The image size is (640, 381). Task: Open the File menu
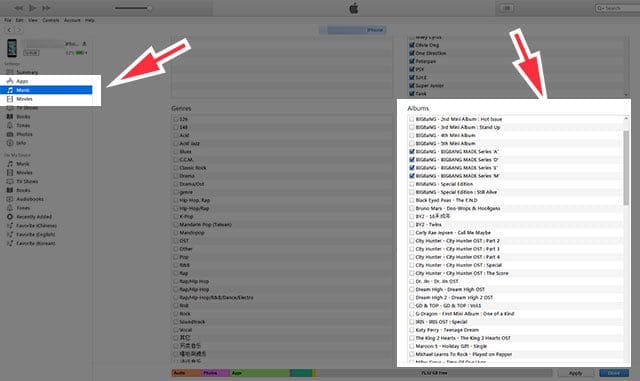coord(8,20)
